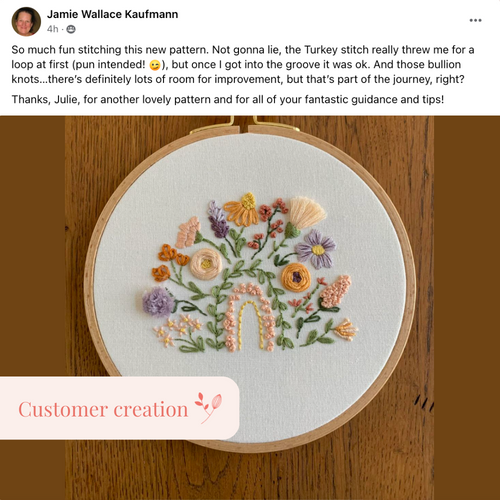Click the fluffy lavender pom-pom flower
The width and height of the screenshot is (500, 500).
pyautogui.click(x=158, y=302)
